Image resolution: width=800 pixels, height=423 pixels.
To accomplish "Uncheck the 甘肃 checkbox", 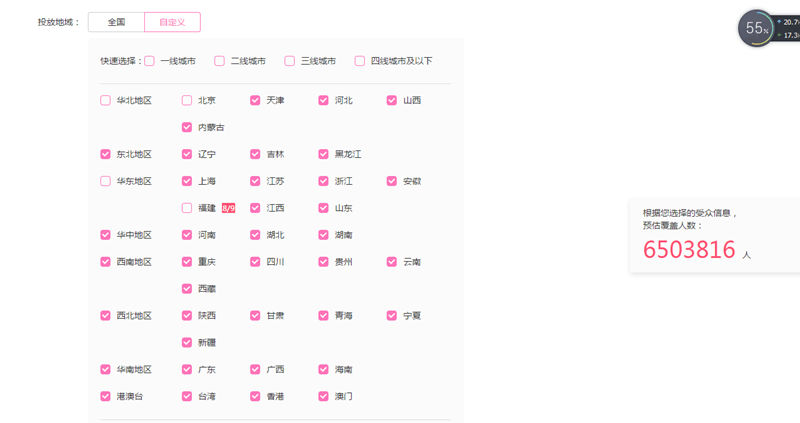I will pos(255,316).
